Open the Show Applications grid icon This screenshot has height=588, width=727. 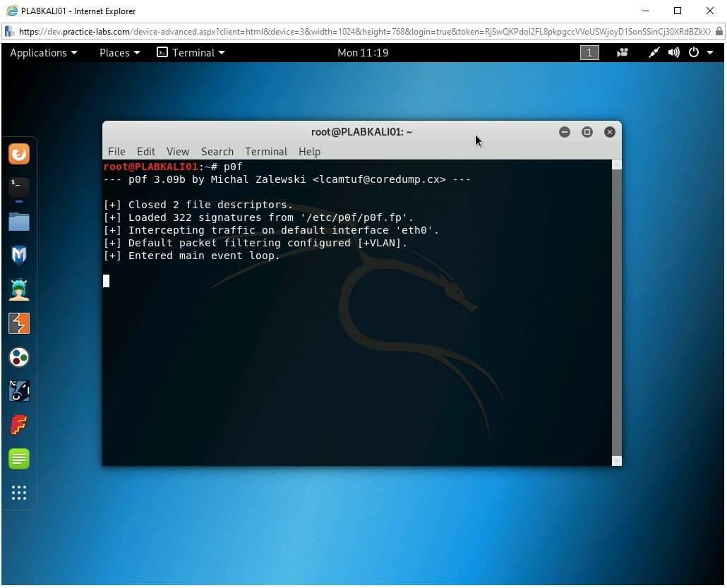coord(19,493)
